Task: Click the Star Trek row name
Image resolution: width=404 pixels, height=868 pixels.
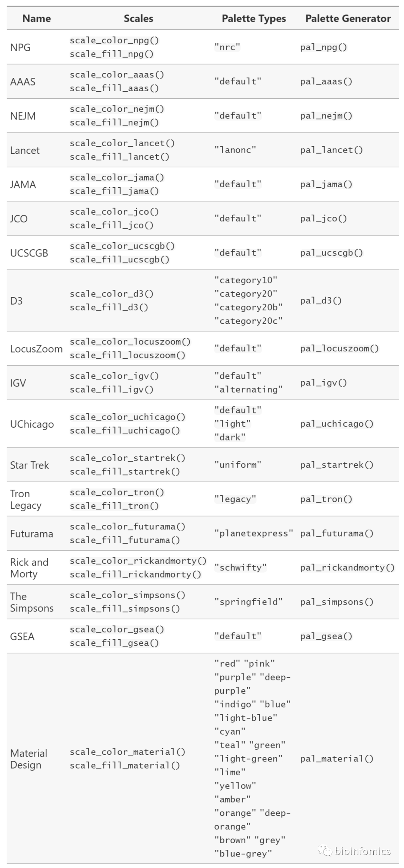Action: pos(30,465)
